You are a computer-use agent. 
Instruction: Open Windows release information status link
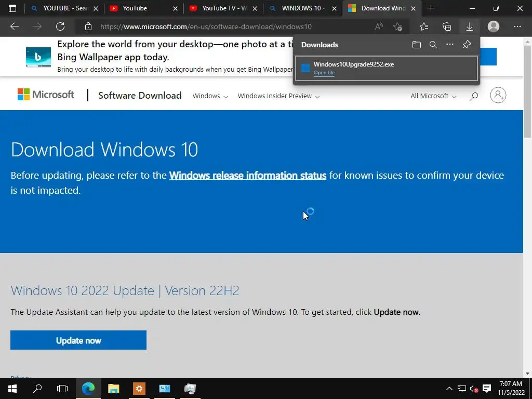(x=248, y=176)
